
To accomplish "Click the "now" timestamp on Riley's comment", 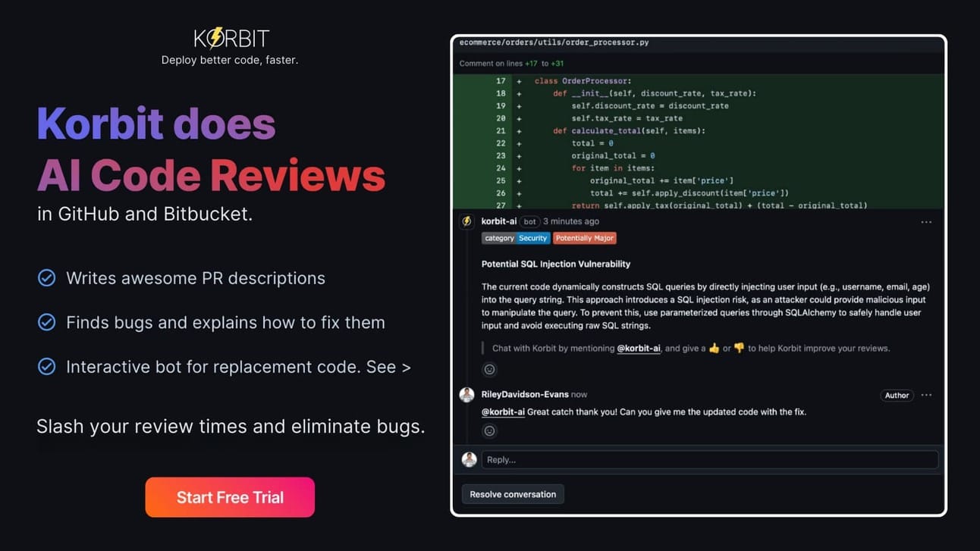I will pyautogui.click(x=580, y=394).
